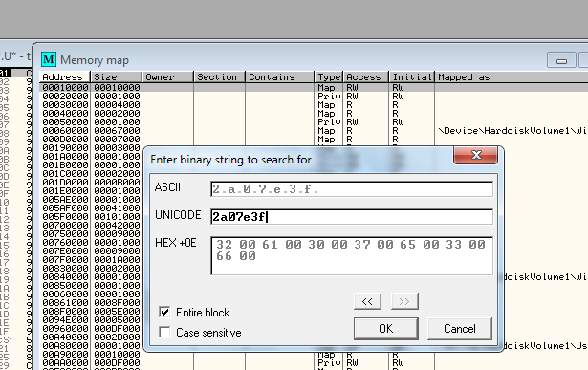Click the Type column header
Image resolution: width=588 pixels, height=370 pixels.
point(329,76)
